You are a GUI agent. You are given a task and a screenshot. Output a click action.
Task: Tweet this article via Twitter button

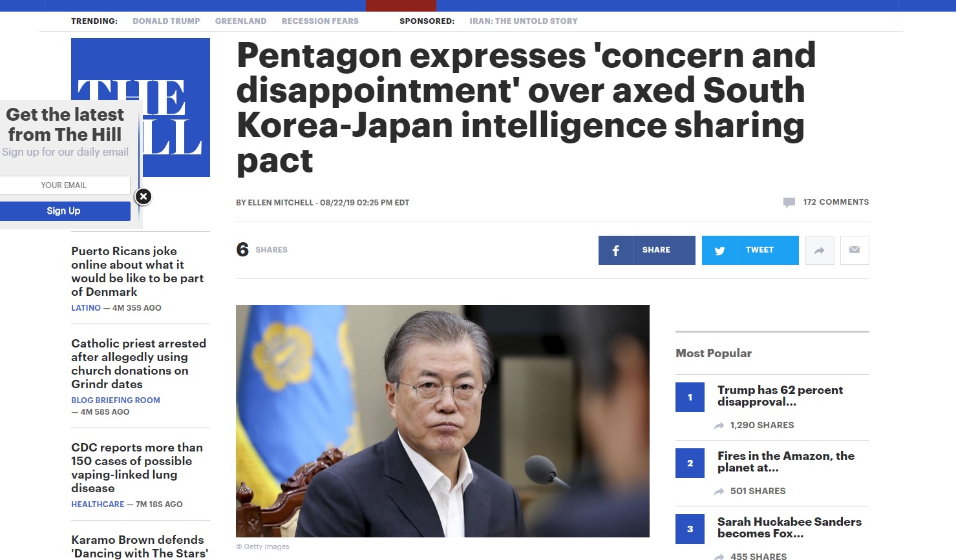(x=750, y=250)
